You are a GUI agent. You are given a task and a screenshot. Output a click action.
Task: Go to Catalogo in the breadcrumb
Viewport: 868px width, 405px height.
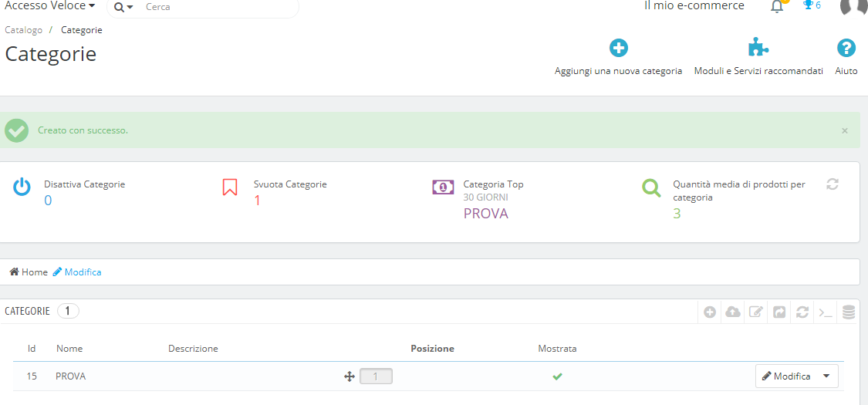23,30
